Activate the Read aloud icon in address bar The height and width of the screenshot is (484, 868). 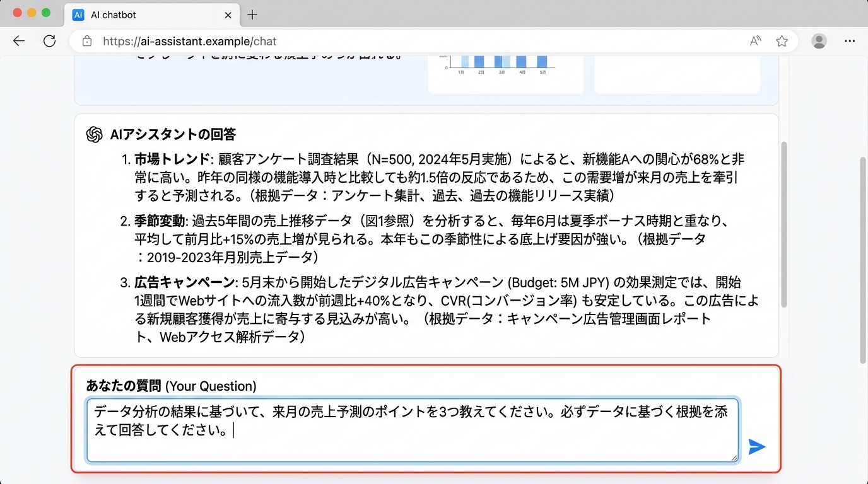755,41
